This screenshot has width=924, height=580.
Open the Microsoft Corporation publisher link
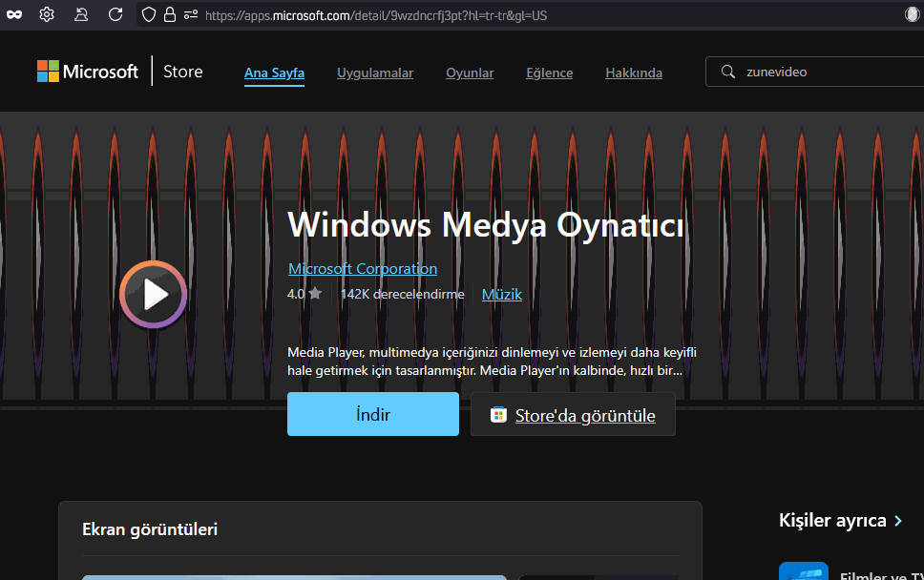tap(363, 268)
